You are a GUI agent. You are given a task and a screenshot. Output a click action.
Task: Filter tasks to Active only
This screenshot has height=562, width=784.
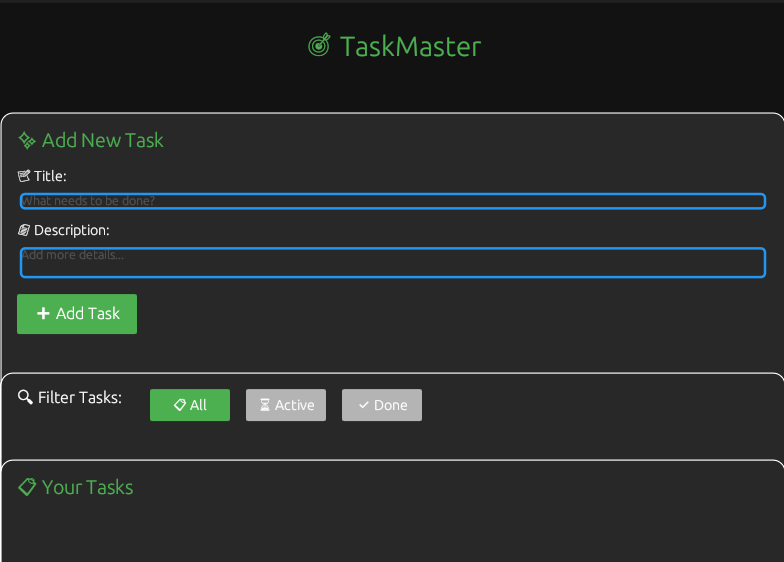coord(286,405)
